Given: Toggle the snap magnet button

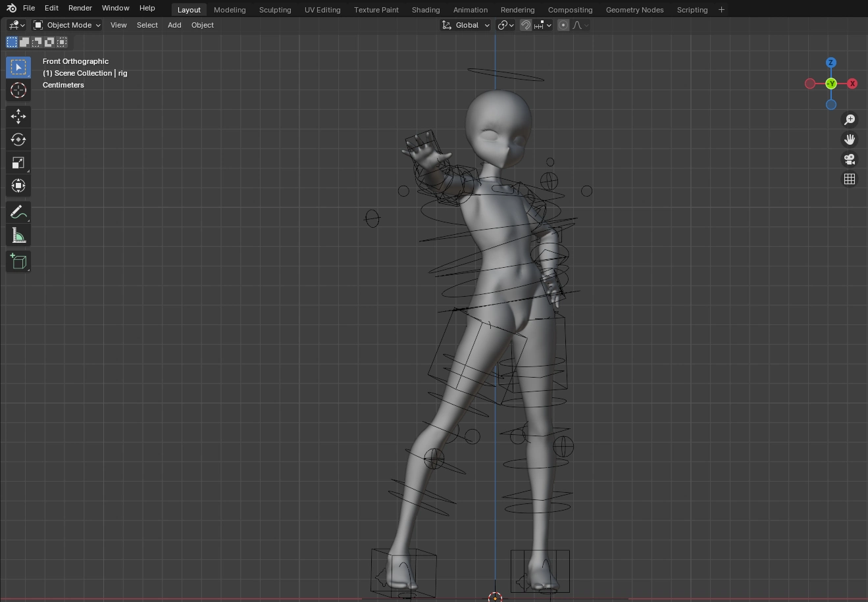Looking at the screenshot, I should coord(526,25).
